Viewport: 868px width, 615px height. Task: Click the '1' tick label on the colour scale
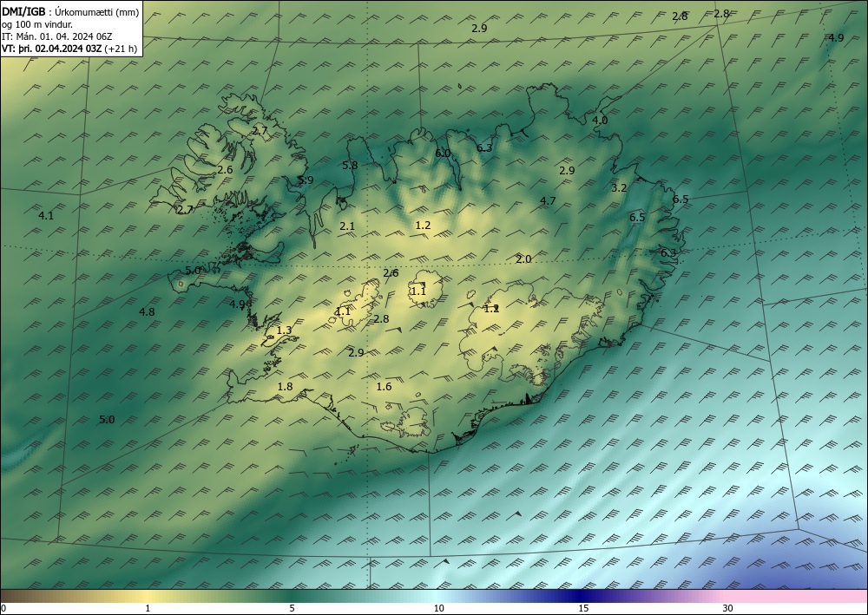coord(148,608)
